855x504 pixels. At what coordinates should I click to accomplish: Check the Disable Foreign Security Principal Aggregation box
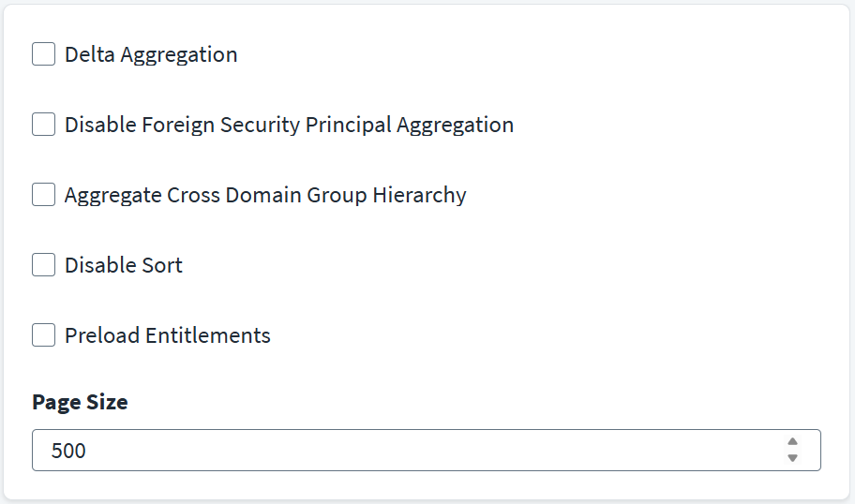(44, 125)
